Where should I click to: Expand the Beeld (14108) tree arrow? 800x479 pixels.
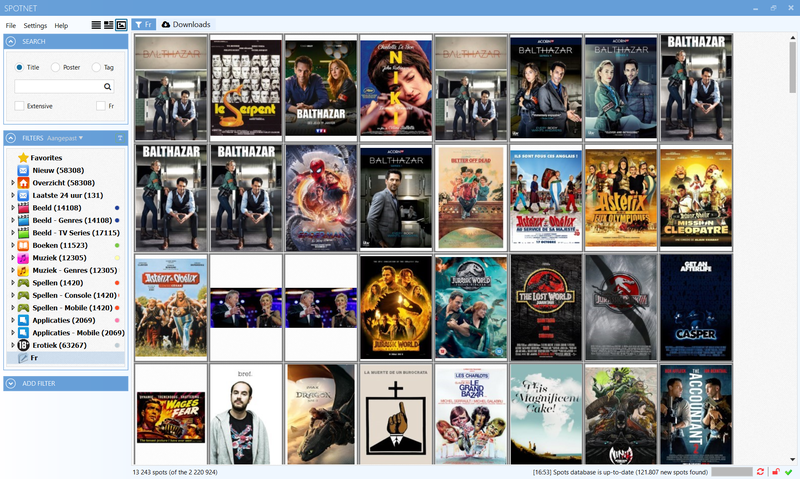pos(13,208)
